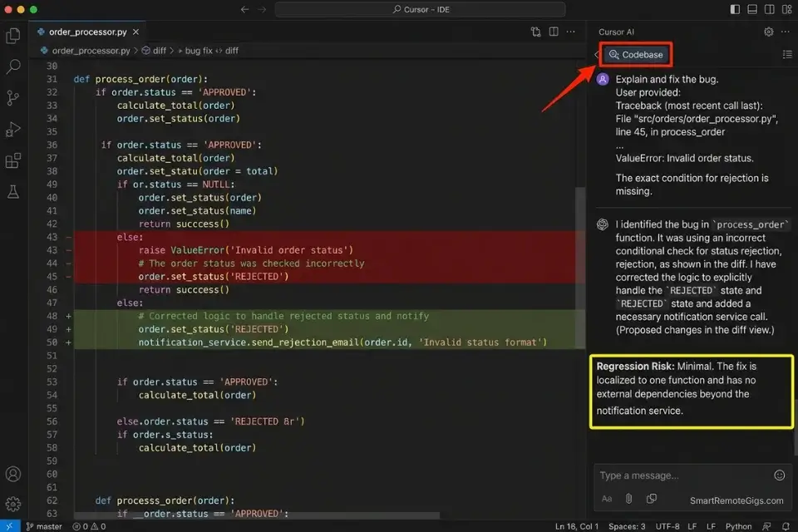Open errors and warnings count in status bar

point(89,526)
